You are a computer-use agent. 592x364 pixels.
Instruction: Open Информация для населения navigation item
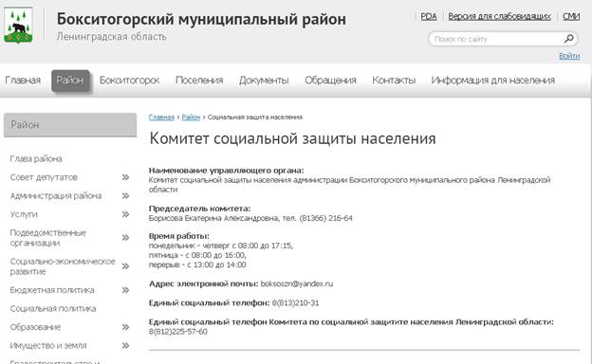tap(492, 80)
